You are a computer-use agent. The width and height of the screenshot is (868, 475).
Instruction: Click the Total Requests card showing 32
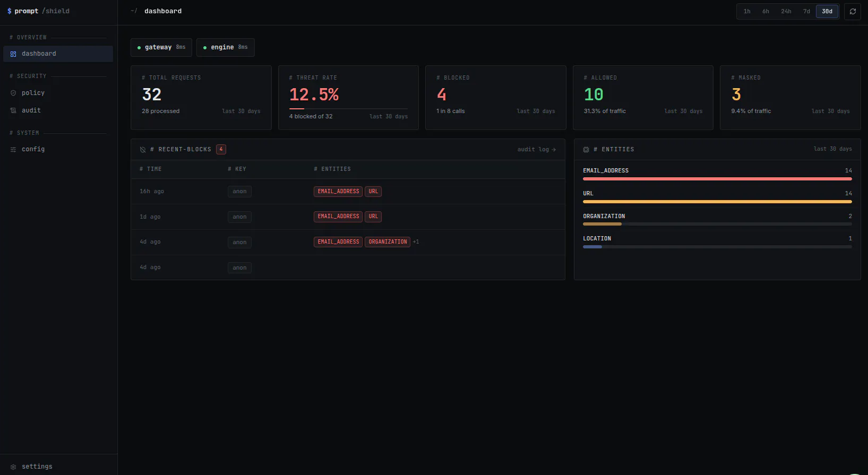[x=201, y=98]
